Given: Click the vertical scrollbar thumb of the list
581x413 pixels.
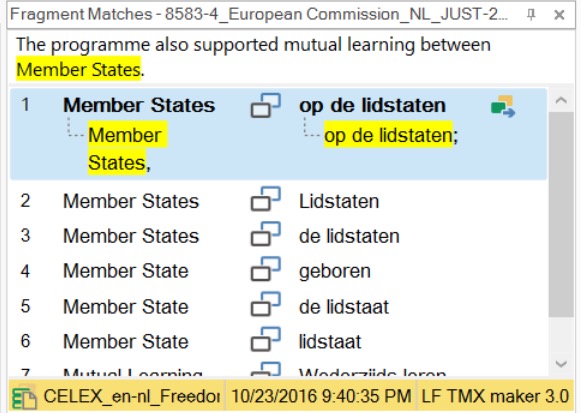Looking at the screenshot, I should pos(561,214).
